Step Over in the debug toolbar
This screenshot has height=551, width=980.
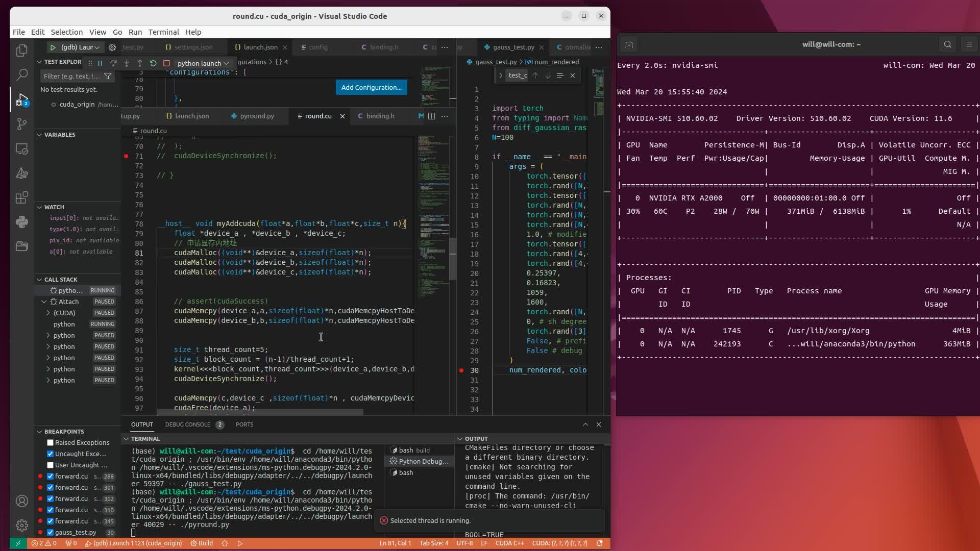pyautogui.click(x=113, y=63)
